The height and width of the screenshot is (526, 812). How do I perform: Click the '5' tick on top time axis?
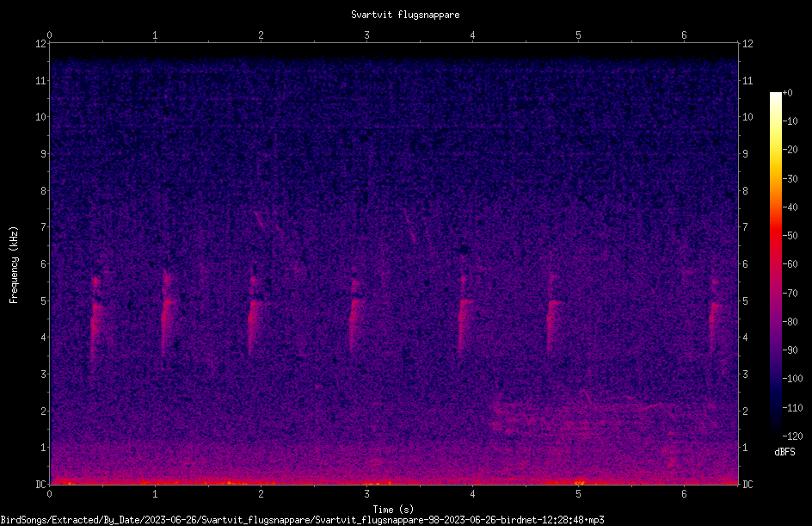click(x=578, y=35)
